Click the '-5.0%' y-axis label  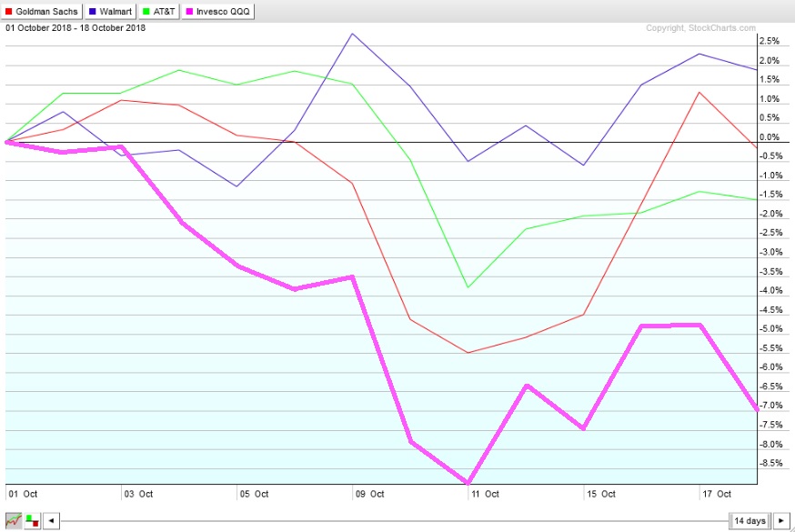pyautogui.click(x=770, y=329)
